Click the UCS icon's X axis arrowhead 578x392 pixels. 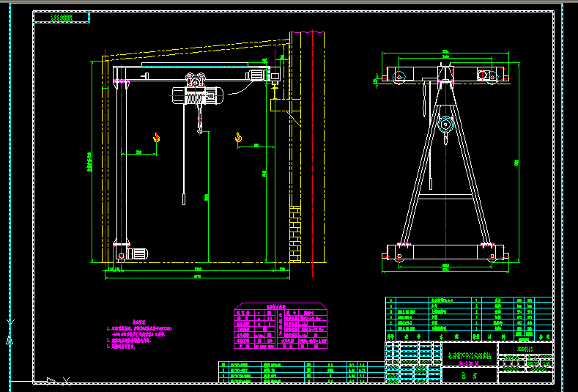click(51, 381)
